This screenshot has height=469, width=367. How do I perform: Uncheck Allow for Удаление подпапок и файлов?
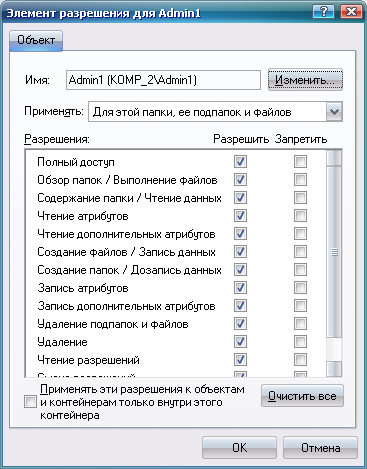(240, 324)
